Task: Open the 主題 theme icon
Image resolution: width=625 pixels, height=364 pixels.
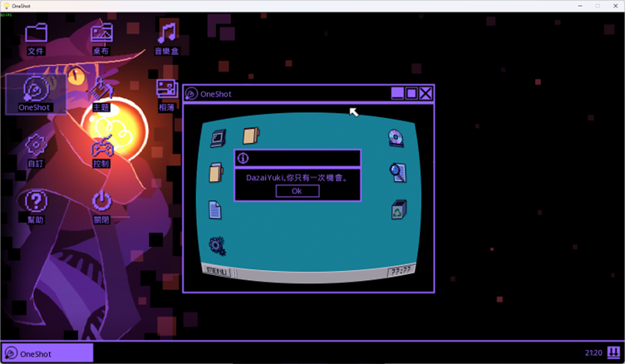Action: 101,91
